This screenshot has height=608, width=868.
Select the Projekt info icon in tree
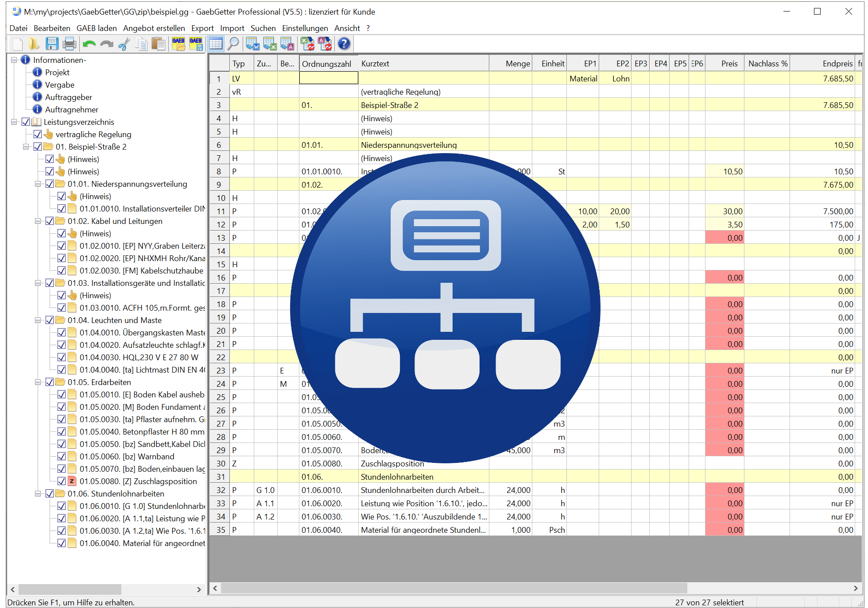tap(38, 72)
